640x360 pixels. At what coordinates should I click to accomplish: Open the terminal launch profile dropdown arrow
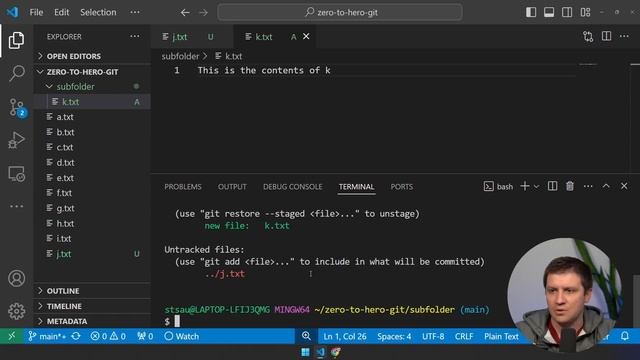[536, 187]
